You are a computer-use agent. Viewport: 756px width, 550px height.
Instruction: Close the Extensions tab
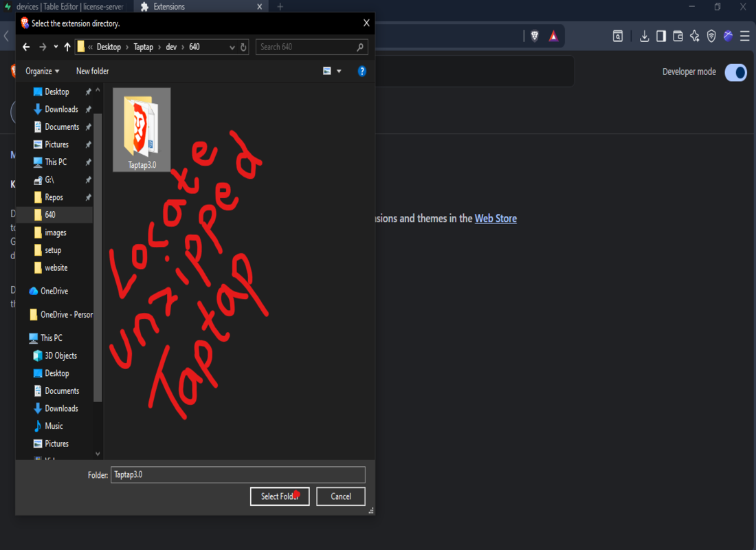(x=259, y=7)
